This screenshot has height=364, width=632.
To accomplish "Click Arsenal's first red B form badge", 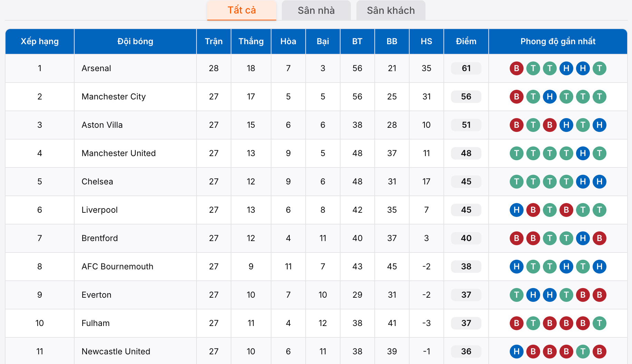I will [x=516, y=68].
